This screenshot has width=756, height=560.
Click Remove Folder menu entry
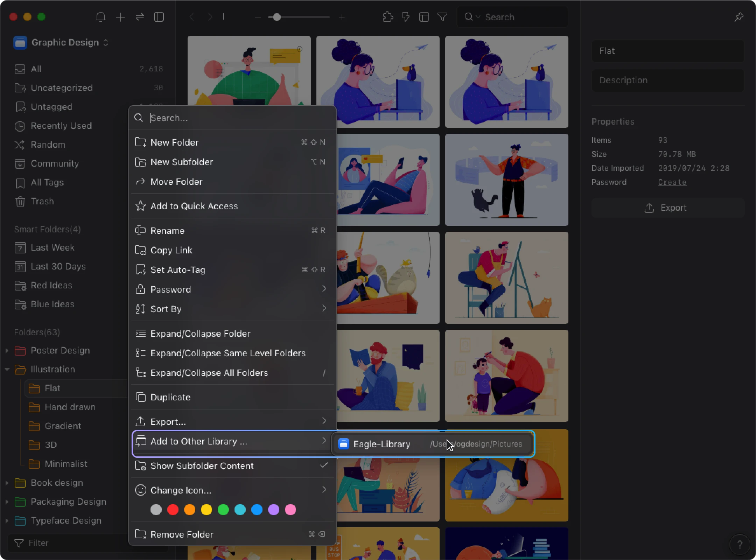click(x=232, y=534)
